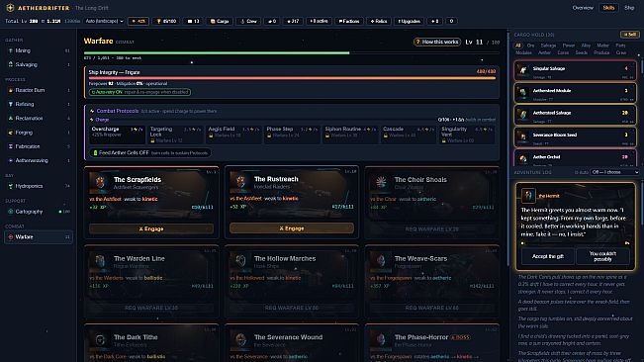This screenshot has height=362, width=644.
Task: Open the Auto (landscape) layout dropdown
Action: pos(104,21)
